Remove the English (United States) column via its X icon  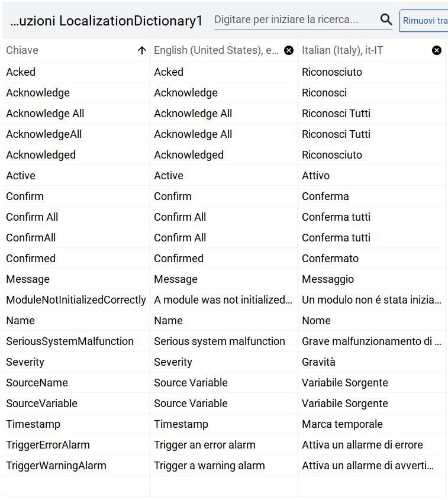tap(289, 50)
